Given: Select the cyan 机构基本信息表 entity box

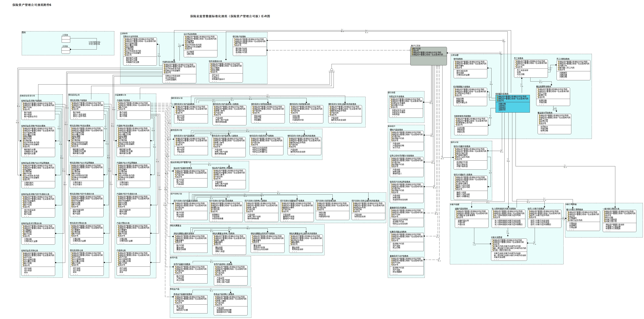Looking at the screenshot, I should pyautogui.click(x=512, y=103).
